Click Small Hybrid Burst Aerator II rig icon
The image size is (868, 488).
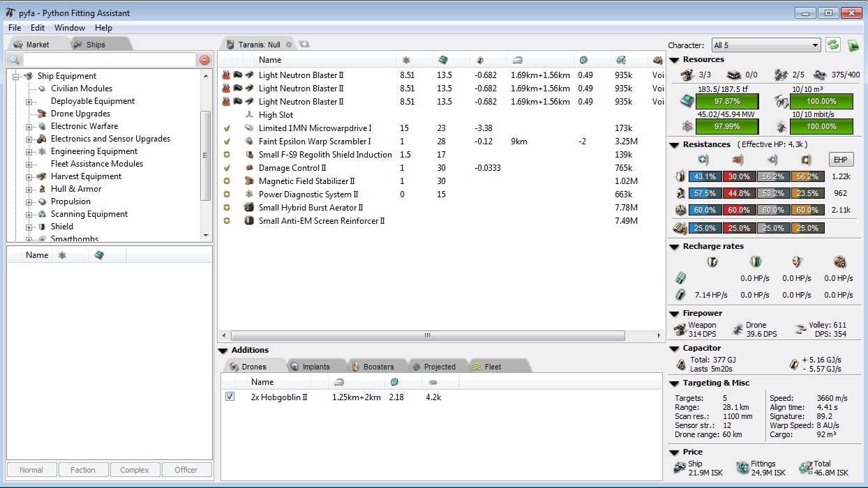[249, 208]
